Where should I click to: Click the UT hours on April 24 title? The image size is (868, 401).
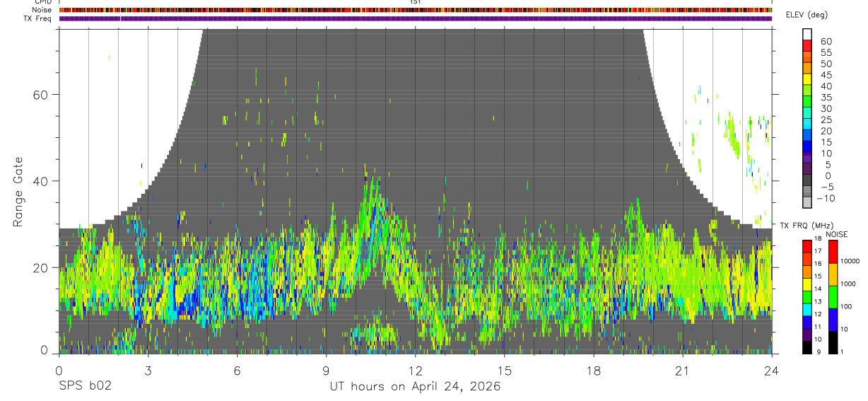pyautogui.click(x=415, y=387)
